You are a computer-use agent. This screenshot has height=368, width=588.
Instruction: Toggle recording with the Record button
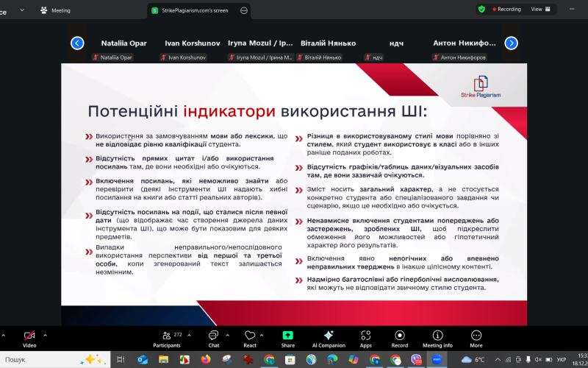click(399, 336)
